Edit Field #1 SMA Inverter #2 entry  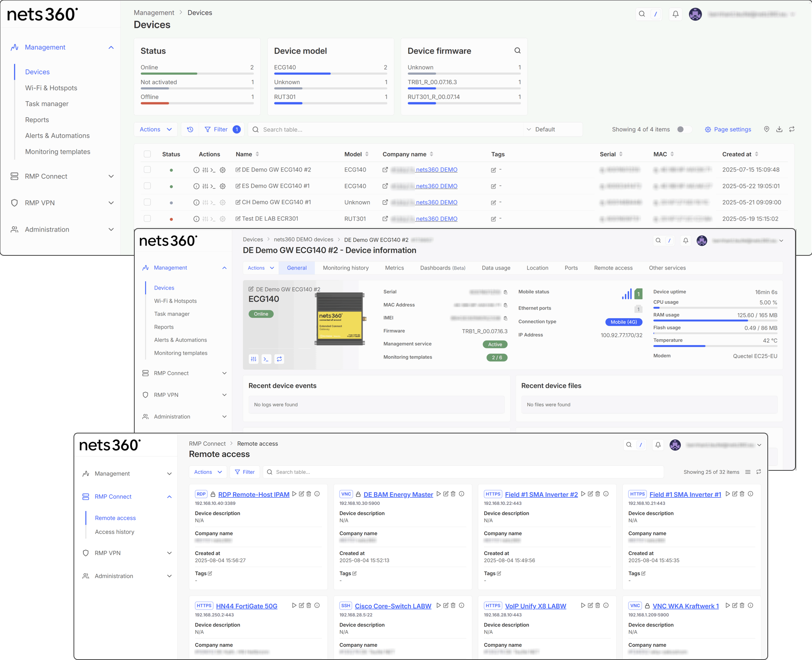(590, 494)
